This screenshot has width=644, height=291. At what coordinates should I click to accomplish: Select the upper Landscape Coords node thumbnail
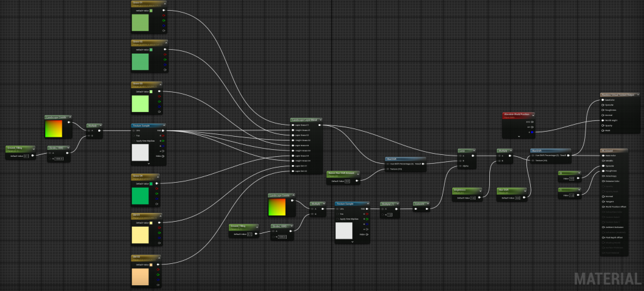(x=55, y=129)
